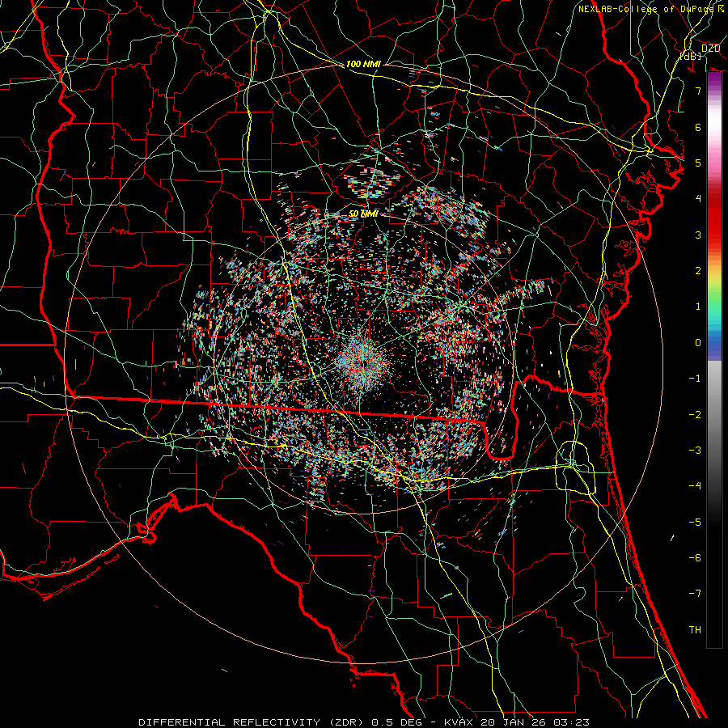Click the -5 scale label
The image size is (728, 728).
coord(695,523)
